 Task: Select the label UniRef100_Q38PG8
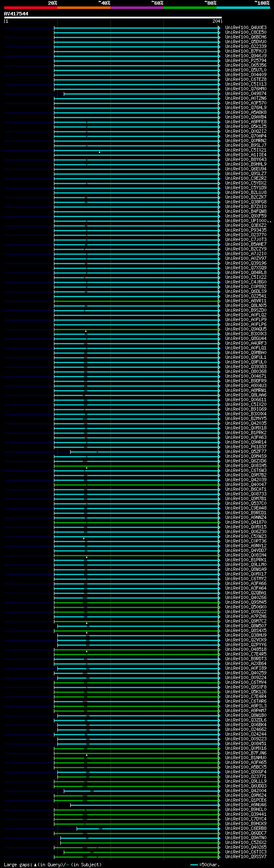coord(246,202)
